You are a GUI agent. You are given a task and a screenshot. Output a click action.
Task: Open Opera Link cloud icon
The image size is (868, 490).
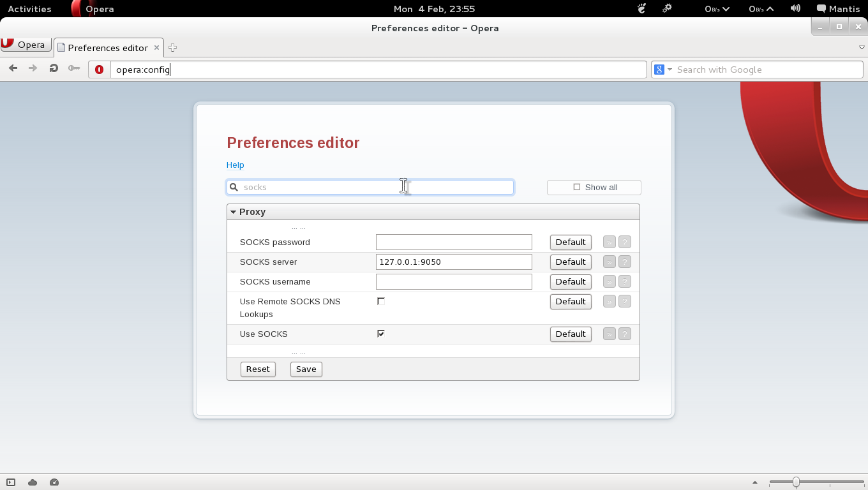[33, 482]
